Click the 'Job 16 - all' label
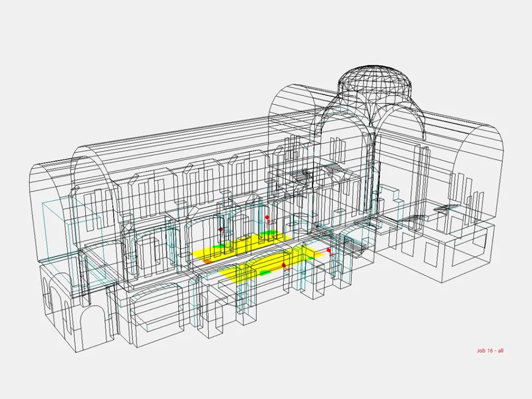The height and width of the screenshot is (399, 532). point(490,351)
